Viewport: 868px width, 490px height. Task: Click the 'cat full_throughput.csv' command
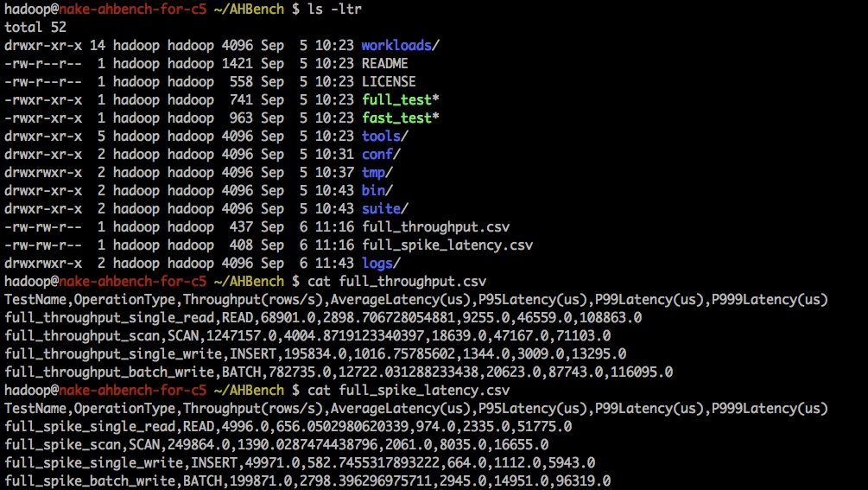pos(397,281)
